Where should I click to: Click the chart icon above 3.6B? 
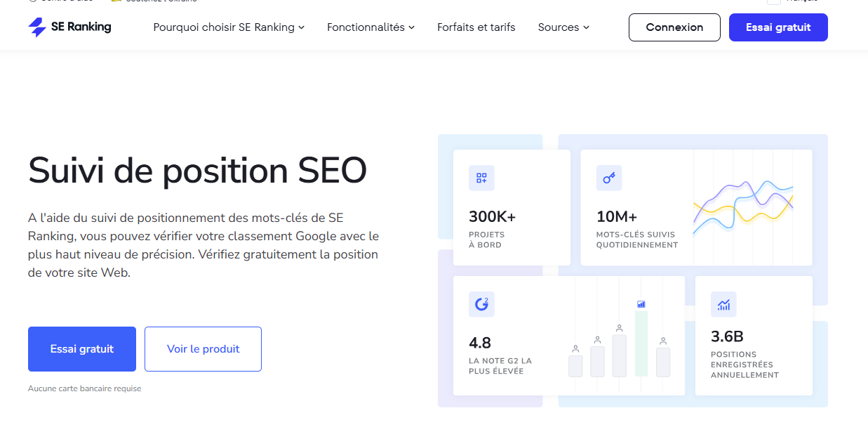coord(723,304)
